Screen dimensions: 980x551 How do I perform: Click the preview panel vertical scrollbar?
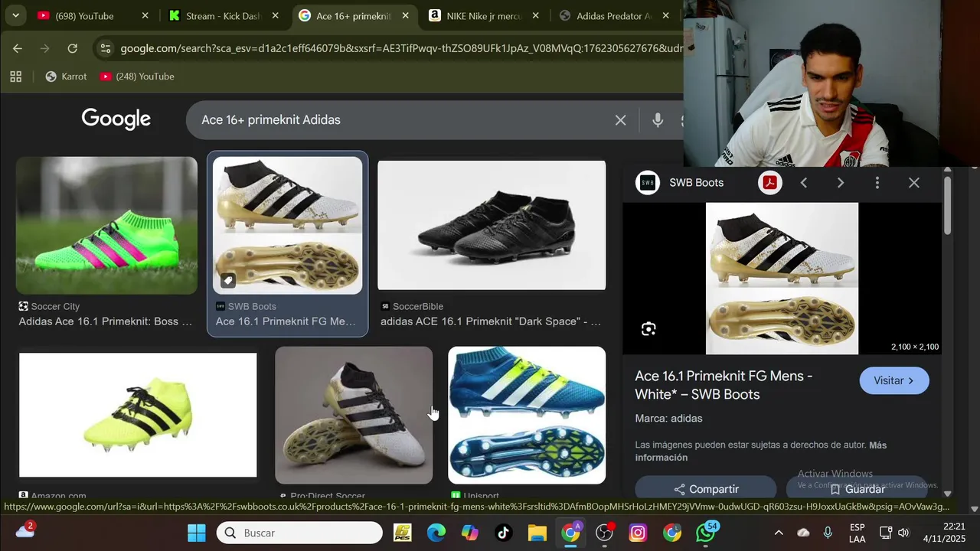(947, 207)
